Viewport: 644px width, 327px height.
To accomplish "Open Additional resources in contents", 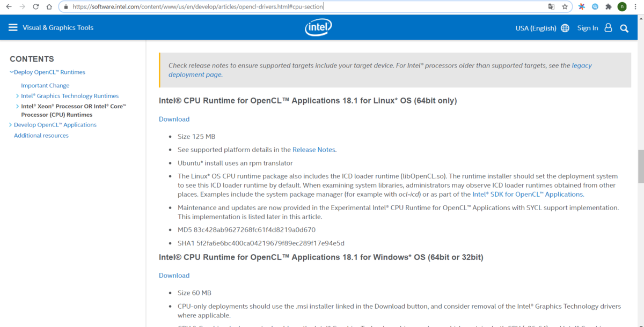I will tap(41, 136).
